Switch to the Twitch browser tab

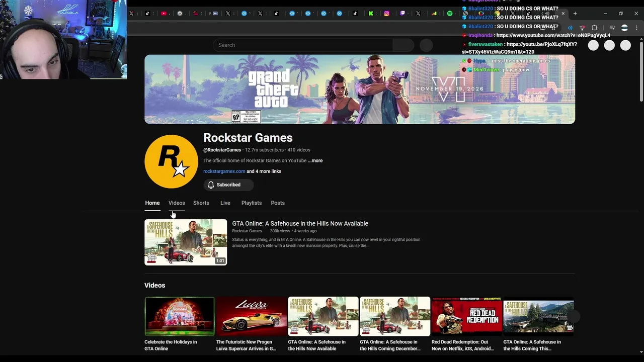pos(403,14)
